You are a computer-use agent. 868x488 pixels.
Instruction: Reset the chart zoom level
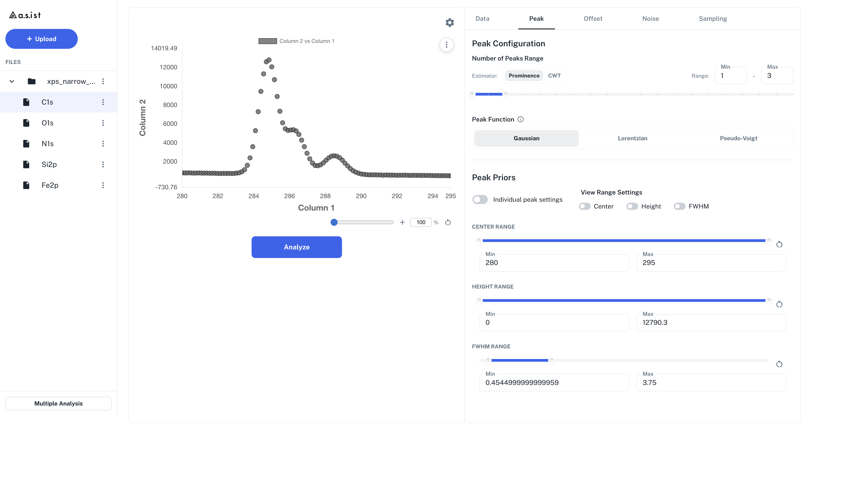pos(448,222)
